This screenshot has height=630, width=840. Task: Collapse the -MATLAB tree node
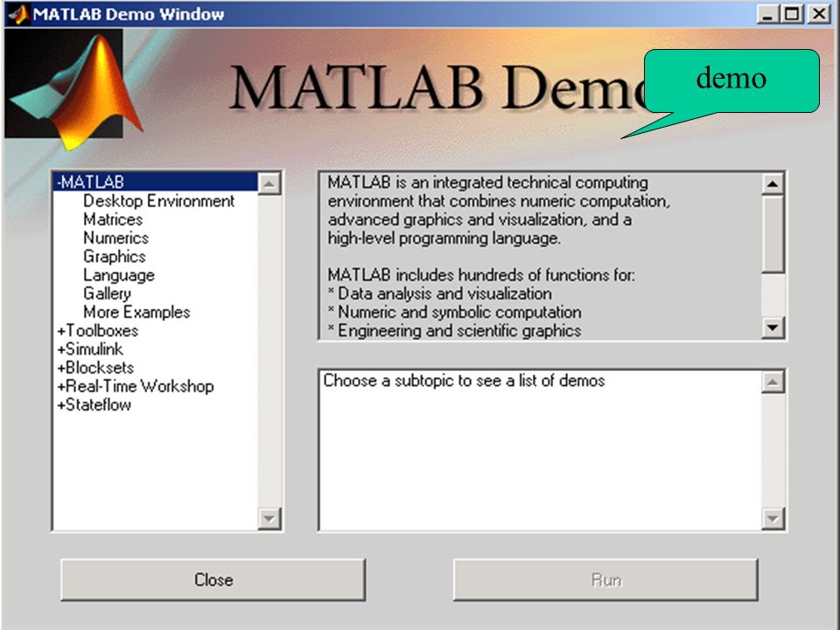click(x=156, y=182)
